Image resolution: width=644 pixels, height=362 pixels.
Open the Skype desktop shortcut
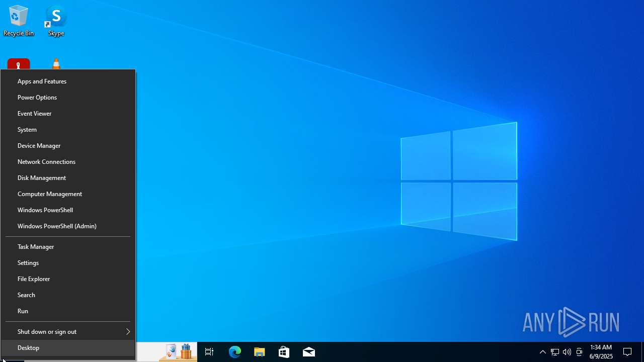coord(56,21)
